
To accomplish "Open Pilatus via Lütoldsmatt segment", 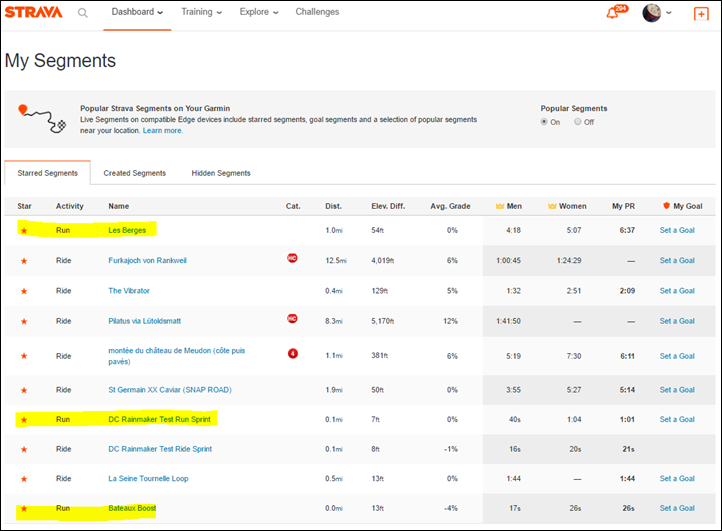I will (145, 321).
